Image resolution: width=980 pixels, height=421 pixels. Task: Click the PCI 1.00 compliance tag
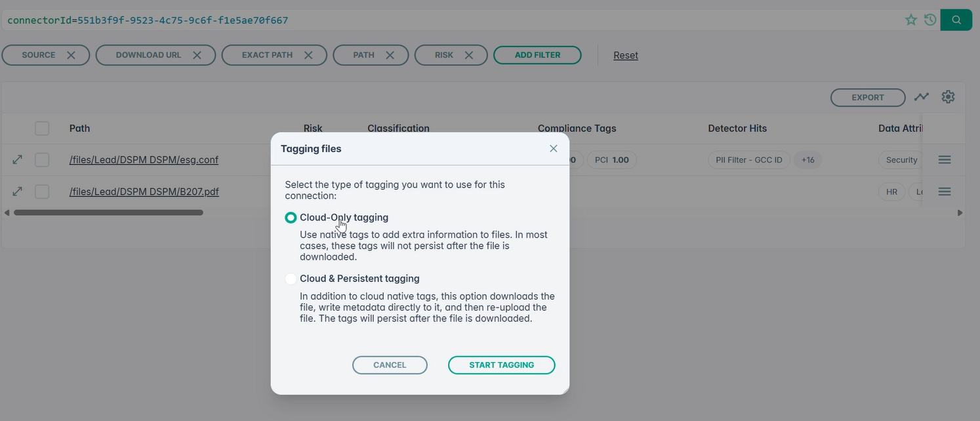point(611,160)
